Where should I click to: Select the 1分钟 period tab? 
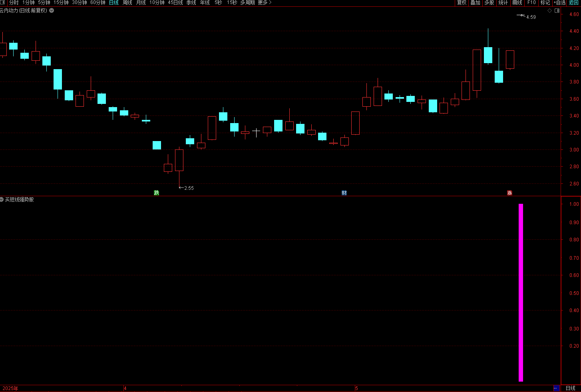(29, 2)
